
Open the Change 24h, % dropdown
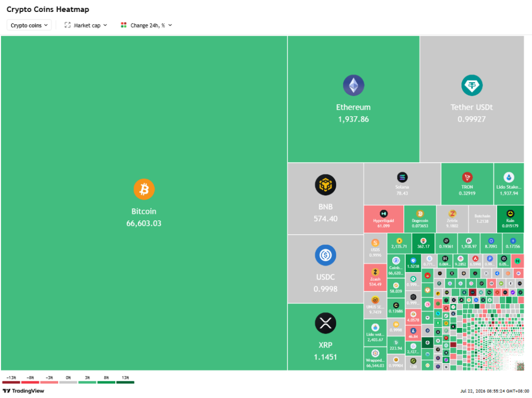tap(147, 25)
